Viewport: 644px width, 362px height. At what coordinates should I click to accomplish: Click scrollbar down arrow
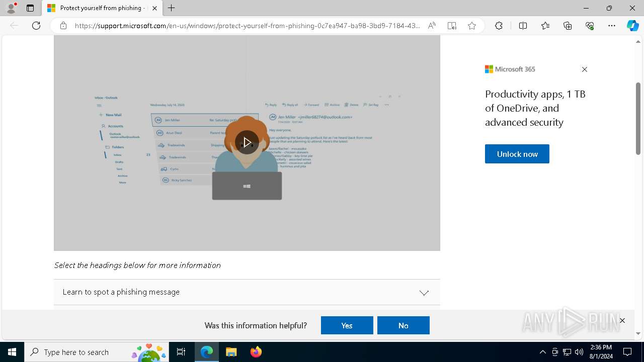point(638,333)
